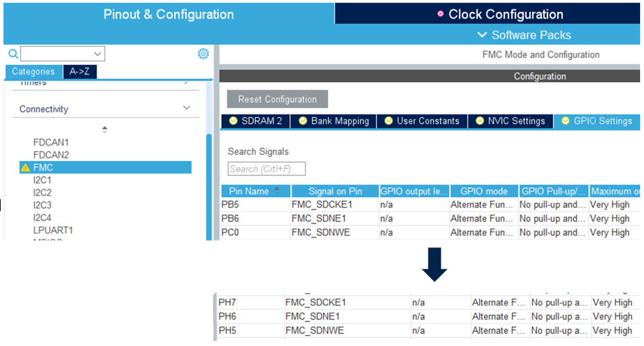Select the SDRAM 2 tab

(256, 121)
